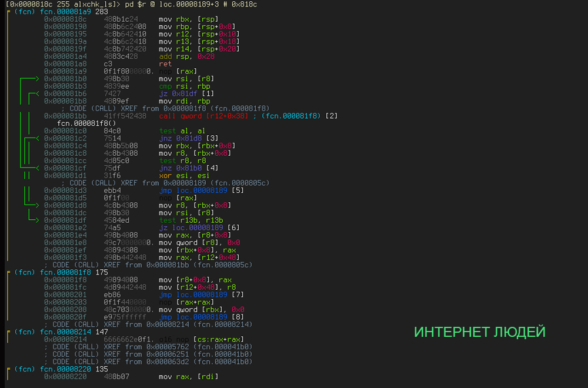Click the radare2 command prompt line
Image resolution: width=588 pixels, height=388 pixels.
[x=129, y=4]
